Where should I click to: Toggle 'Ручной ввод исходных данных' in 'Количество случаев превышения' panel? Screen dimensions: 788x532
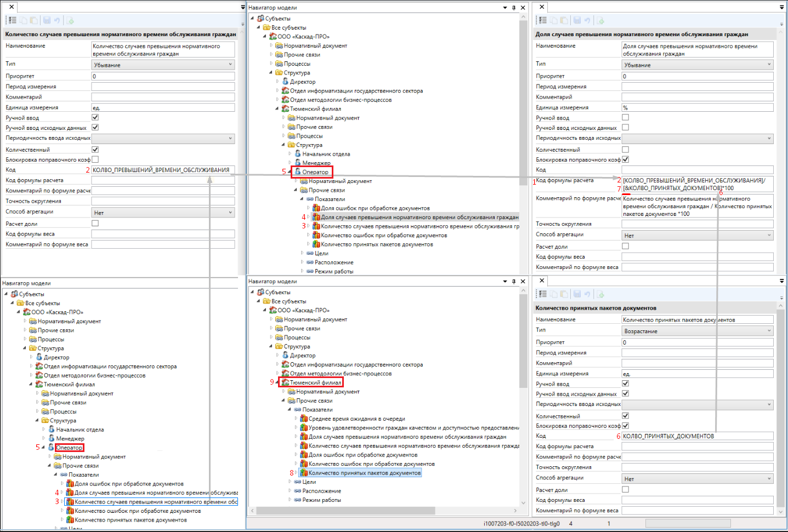point(95,127)
